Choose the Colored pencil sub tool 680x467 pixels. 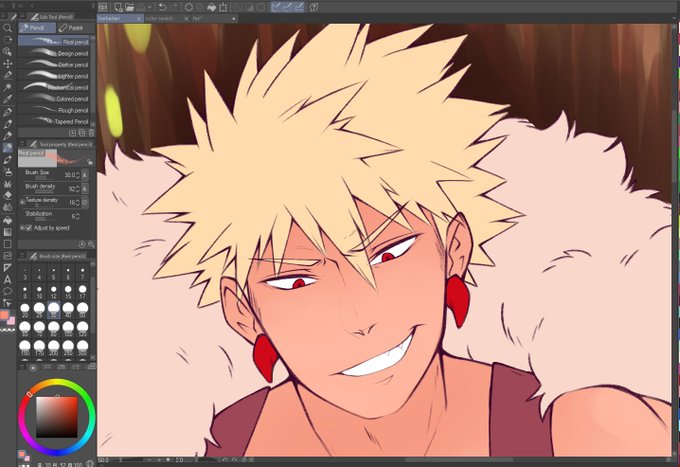(x=54, y=98)
